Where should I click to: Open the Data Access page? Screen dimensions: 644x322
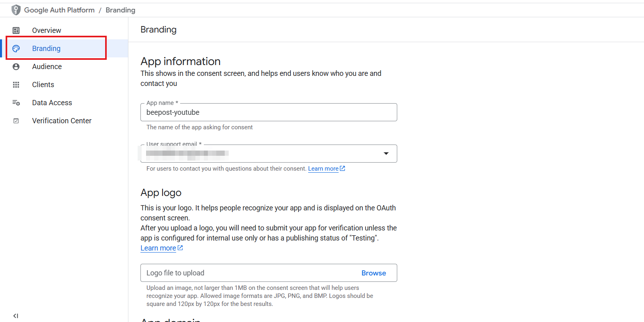pos(64,103)
